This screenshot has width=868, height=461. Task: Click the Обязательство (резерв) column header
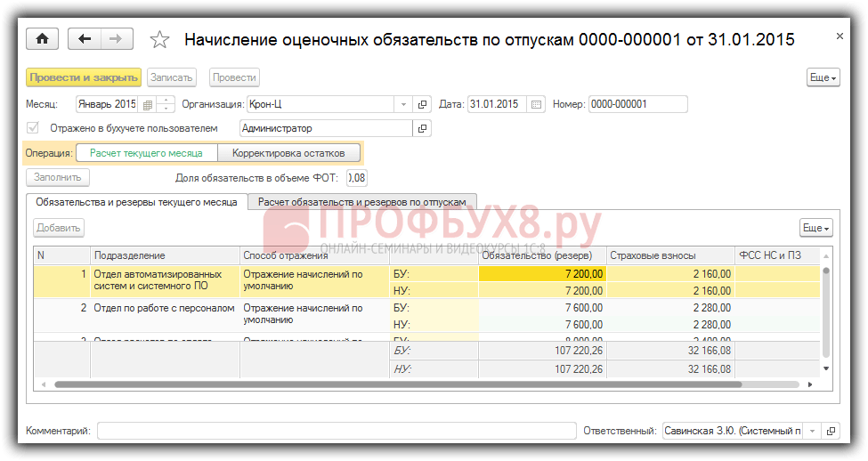(542, 255)
